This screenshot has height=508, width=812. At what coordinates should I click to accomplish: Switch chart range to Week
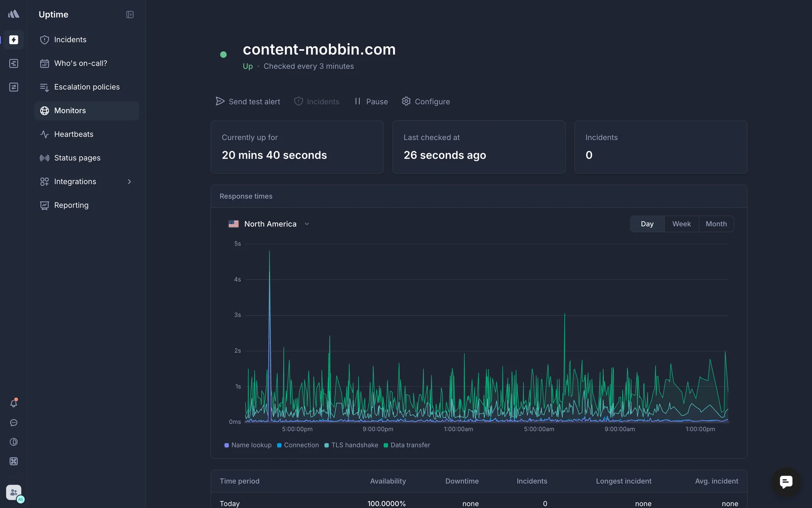[x=681, y=224]
